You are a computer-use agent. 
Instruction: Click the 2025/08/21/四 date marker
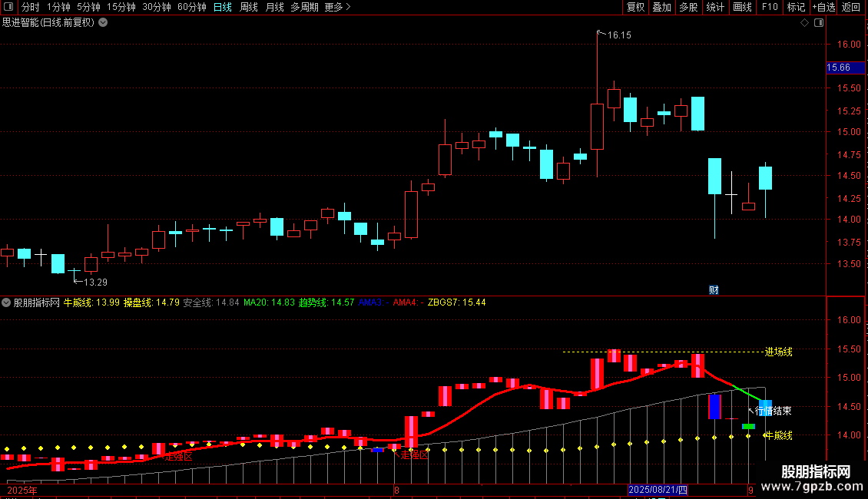click(x=658, y=490)
